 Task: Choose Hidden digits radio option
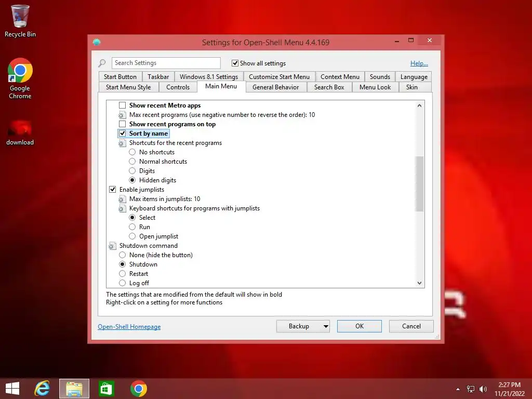tap(132, 180)
